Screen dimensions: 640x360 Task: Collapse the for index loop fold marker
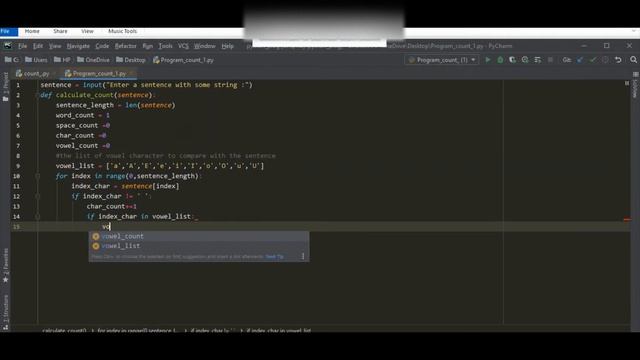point(37,176)
